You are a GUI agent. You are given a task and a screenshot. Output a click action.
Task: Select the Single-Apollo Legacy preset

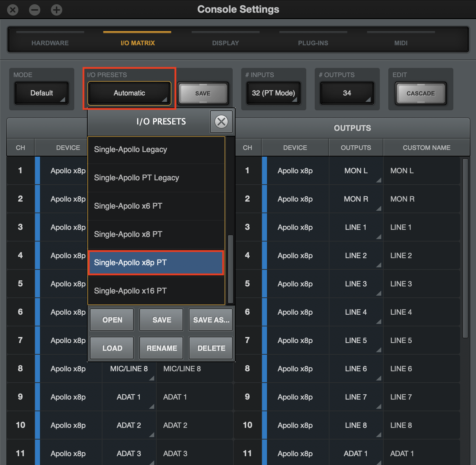click(x=156, y=149)
